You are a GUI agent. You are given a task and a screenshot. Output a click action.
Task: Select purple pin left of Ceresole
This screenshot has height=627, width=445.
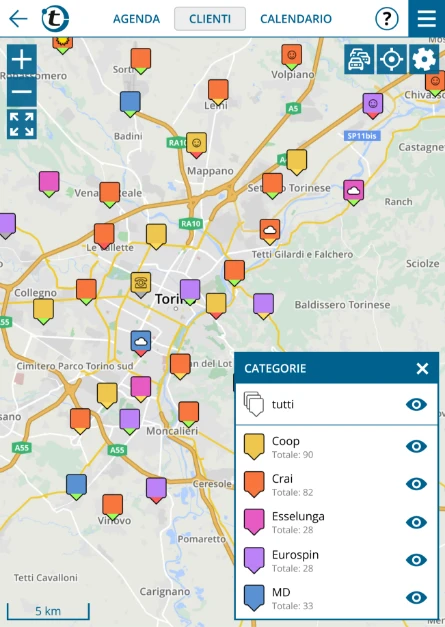[156, 490]
